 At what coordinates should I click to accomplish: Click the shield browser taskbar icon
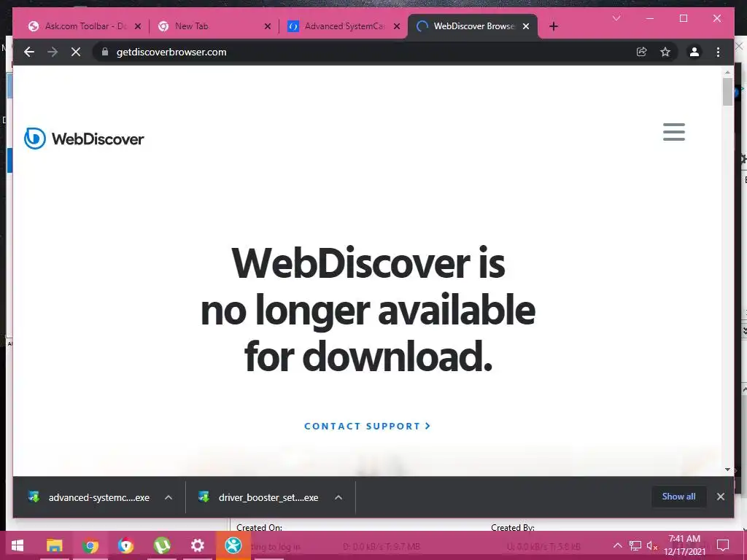[x=125, y=545]
